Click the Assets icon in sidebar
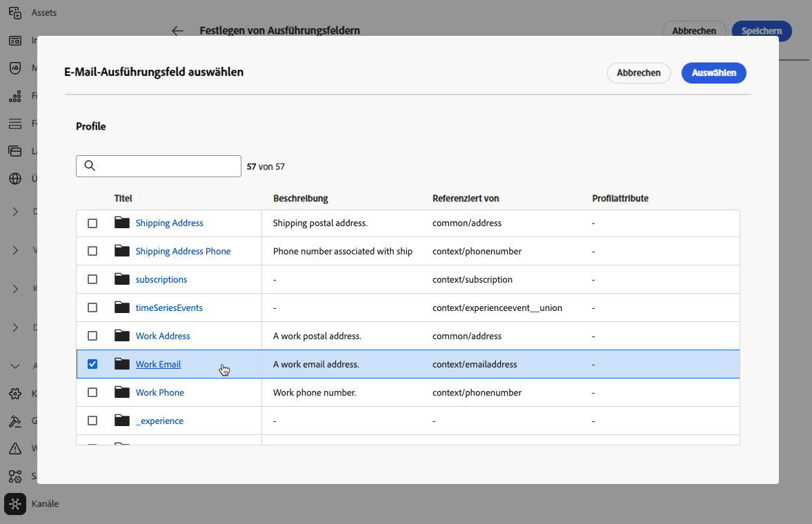Screen dimensions: 812x524 14,12
